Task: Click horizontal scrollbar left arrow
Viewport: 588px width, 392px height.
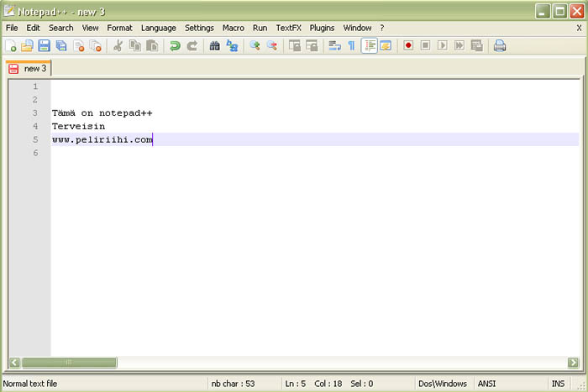Action: coord(14,363)
